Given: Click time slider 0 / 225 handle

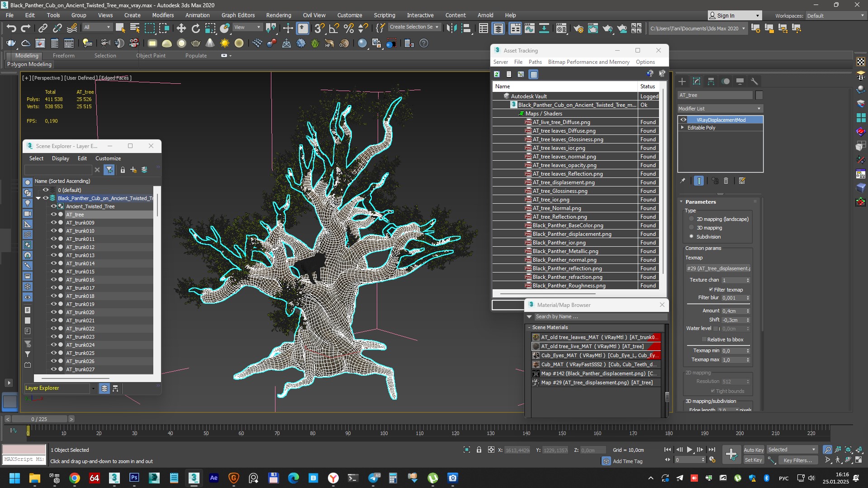Looking at the screenshot, I should click(x=39, y=419).
